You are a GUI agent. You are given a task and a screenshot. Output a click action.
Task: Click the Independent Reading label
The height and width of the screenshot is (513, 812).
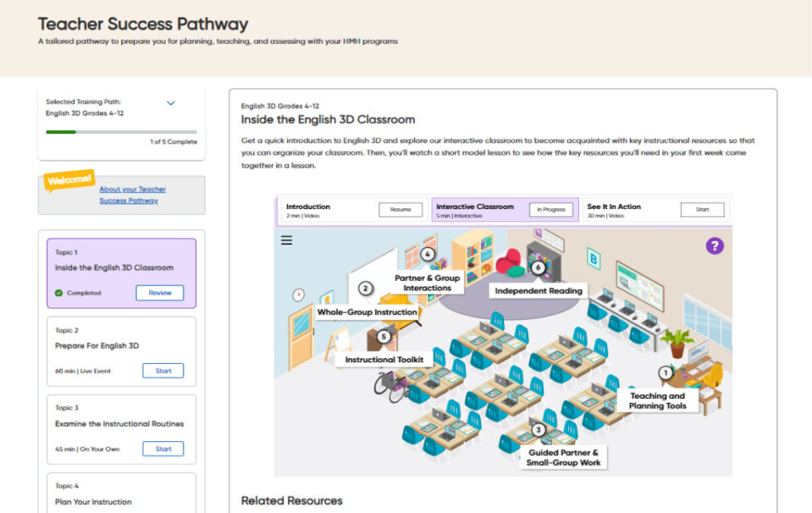(539, 291)
